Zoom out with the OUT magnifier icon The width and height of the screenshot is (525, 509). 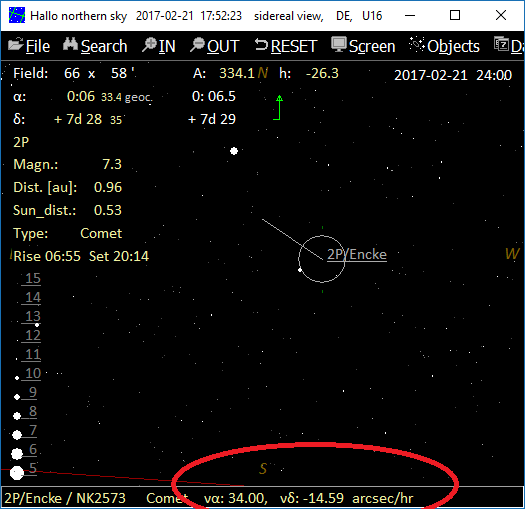tap(197, 45)
